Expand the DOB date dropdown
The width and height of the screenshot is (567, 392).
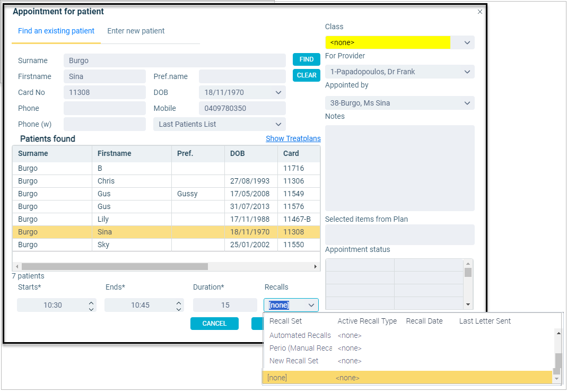tap(278, 93)
